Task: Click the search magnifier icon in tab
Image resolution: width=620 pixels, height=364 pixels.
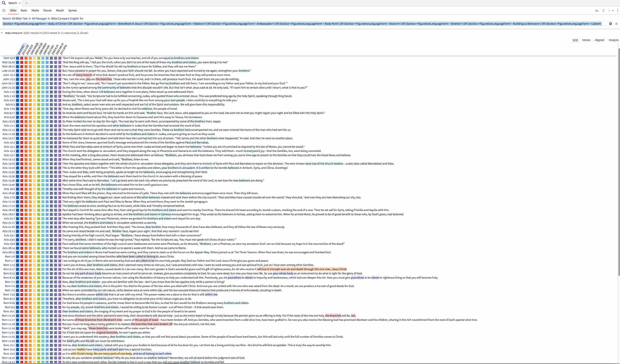Action: pos(4,3)
